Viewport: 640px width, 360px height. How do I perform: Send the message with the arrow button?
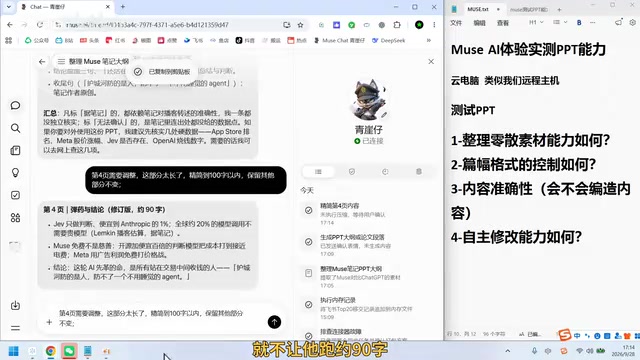click(274, 322)
